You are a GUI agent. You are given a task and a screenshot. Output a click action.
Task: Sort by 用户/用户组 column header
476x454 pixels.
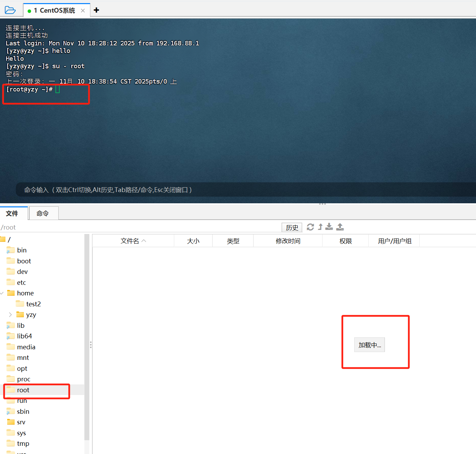tap(394, 241)
